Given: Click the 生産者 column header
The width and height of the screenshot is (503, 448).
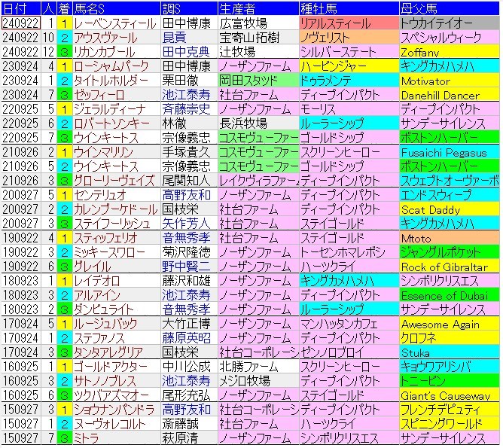Looking at the screenshot, I should 258,8.
